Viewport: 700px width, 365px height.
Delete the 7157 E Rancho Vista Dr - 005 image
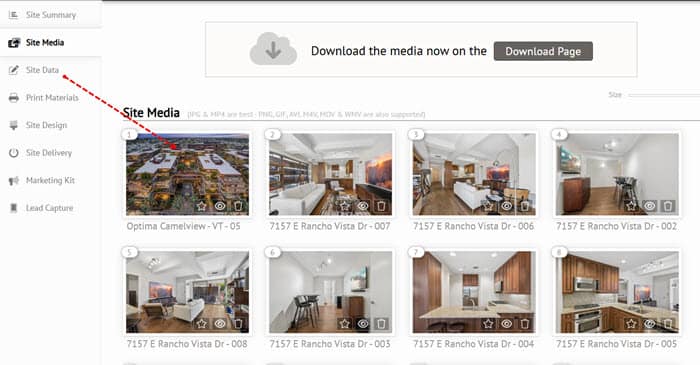pos(668,324)
